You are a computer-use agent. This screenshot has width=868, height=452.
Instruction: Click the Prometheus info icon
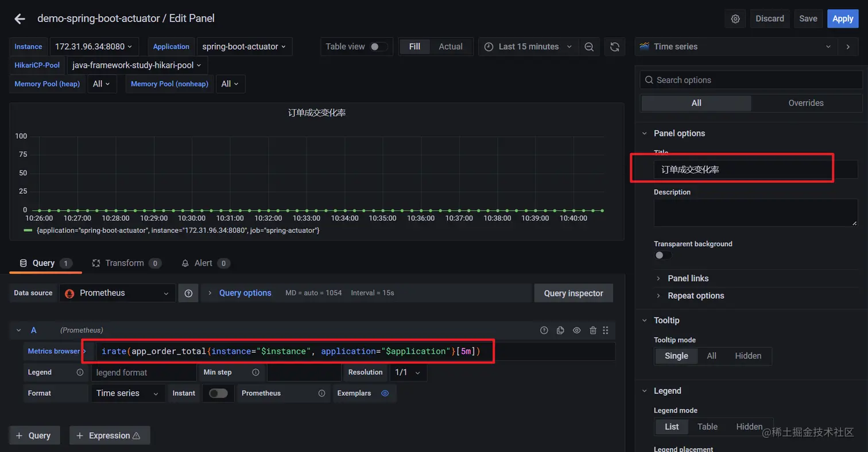[x=321, y=393]
